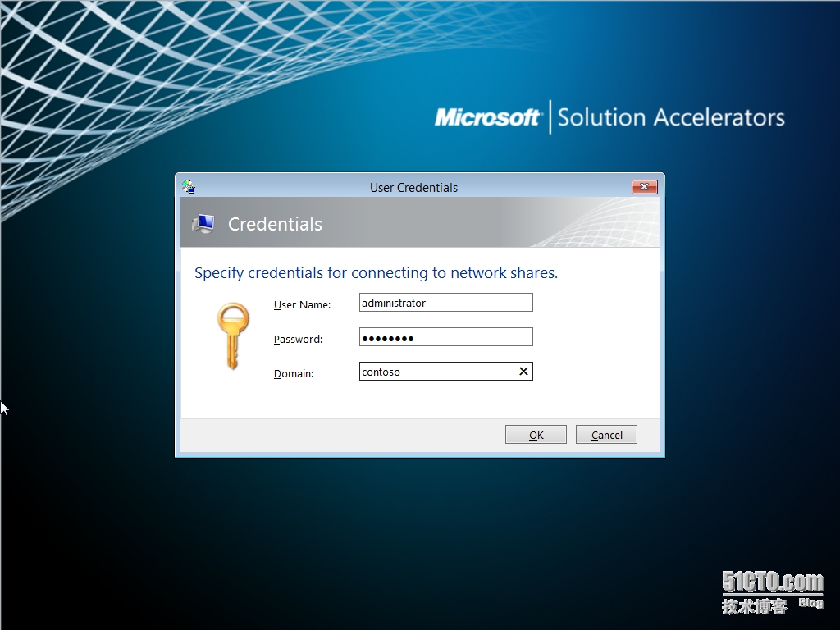Focus the User Name input field
Image resolution: width=840 pixels, height=630 pixels.
click(x=445, y=303)
